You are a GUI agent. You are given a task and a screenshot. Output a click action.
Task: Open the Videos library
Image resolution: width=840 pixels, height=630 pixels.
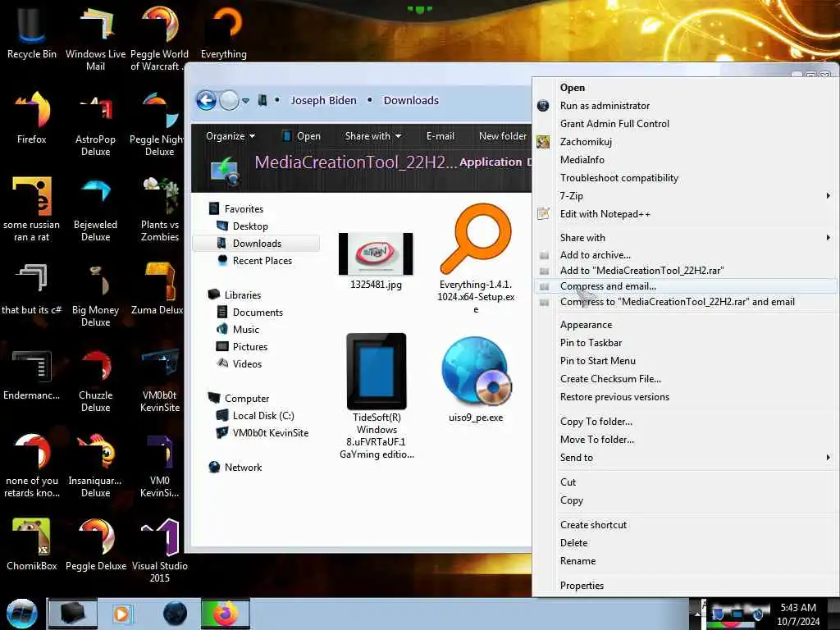coord(247,363)
